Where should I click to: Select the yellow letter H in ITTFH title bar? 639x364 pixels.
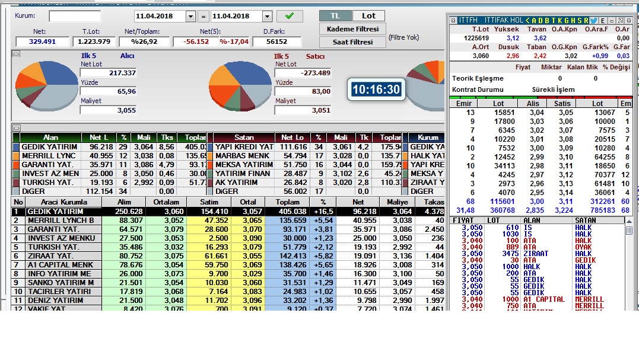573,20
